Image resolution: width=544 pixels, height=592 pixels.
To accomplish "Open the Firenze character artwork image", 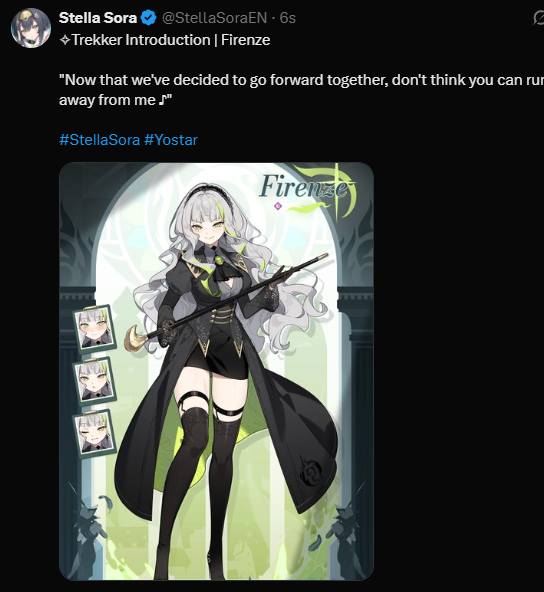I will (216, 371).
